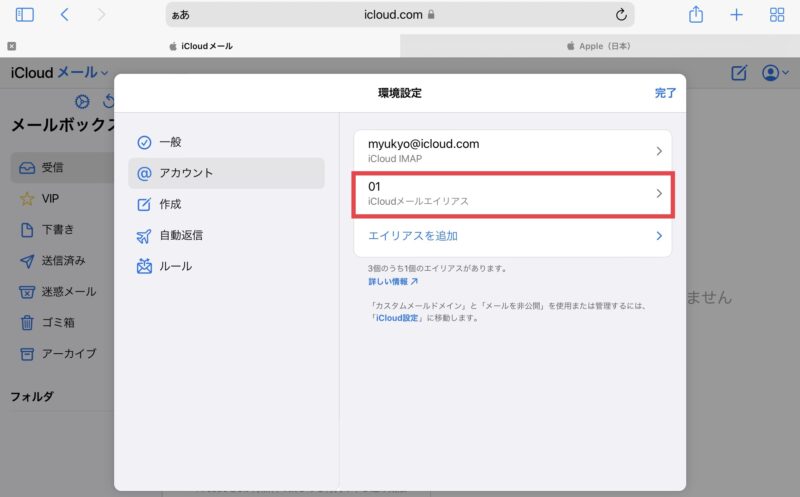Select the iCloud メール tab
Viewport: 800px width, 497px height.
[x=201, y=46]
